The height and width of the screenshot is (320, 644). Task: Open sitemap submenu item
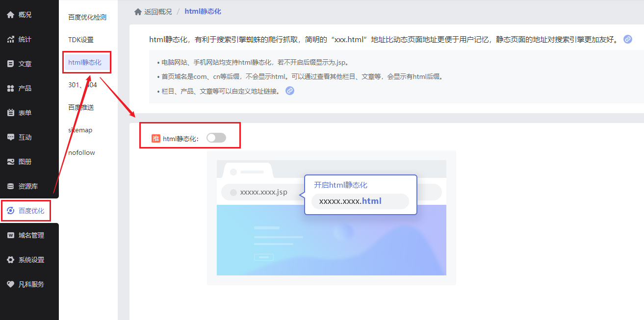(80, 130)
